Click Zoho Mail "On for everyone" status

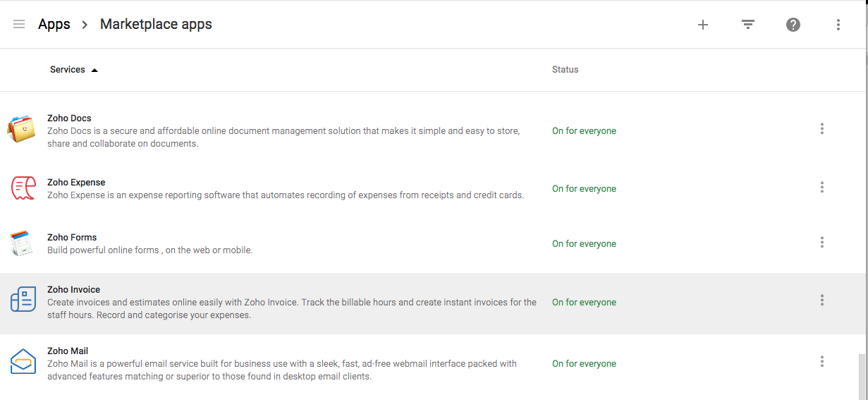584,364
